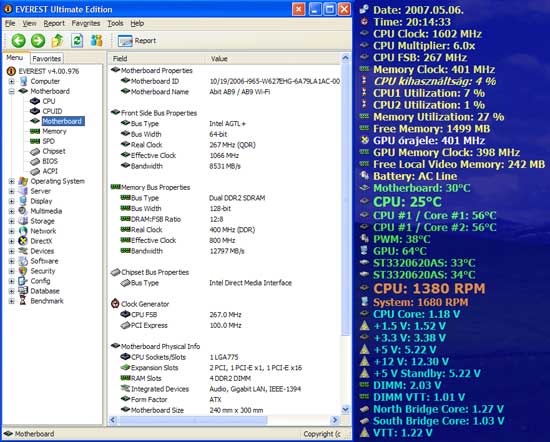The image size is (550, 442).
Task: Select the SPD item in the tree
Action: tap(48, 141)
